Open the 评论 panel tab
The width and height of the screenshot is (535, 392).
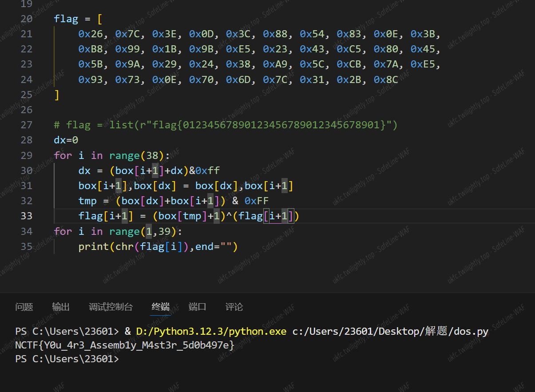[x=234, y=307]
